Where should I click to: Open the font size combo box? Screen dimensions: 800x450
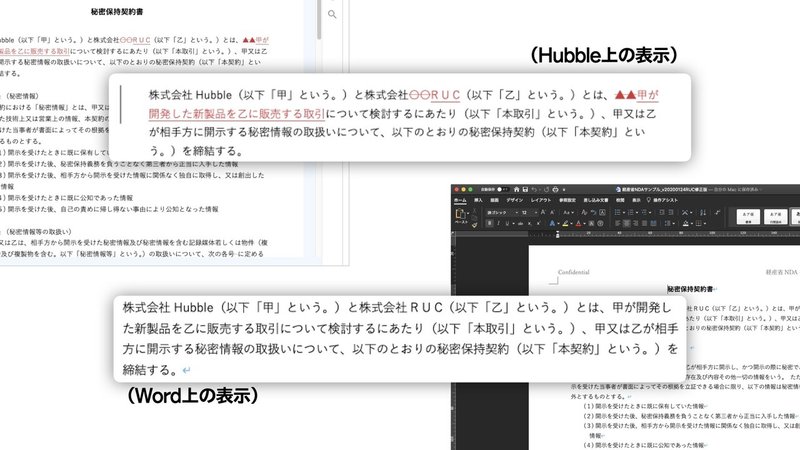point(529,213)
